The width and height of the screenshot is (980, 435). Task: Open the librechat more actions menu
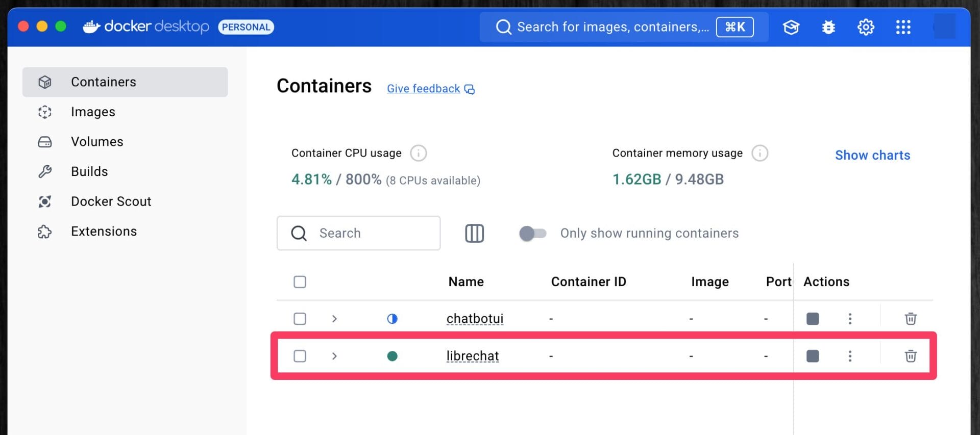pyautogui.click(x=850, y=356)
